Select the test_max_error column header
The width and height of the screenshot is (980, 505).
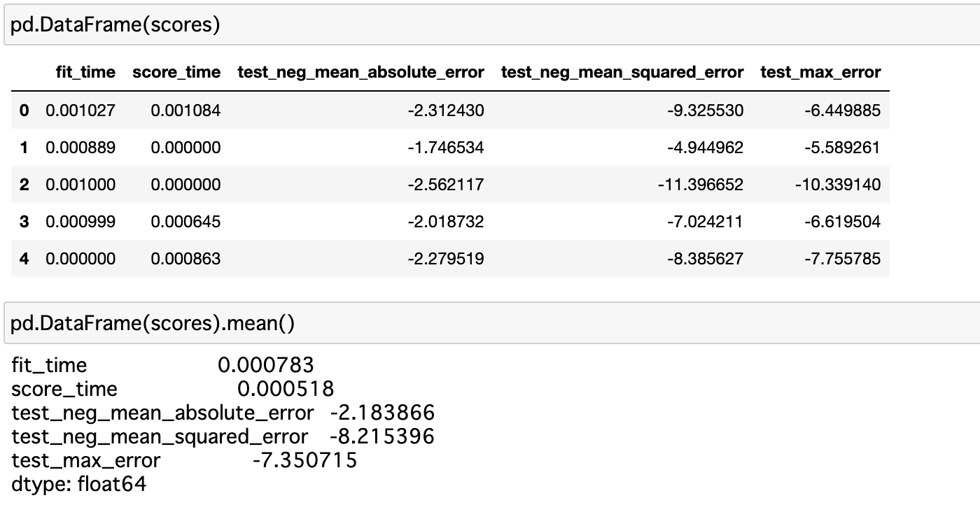(819, 72)
